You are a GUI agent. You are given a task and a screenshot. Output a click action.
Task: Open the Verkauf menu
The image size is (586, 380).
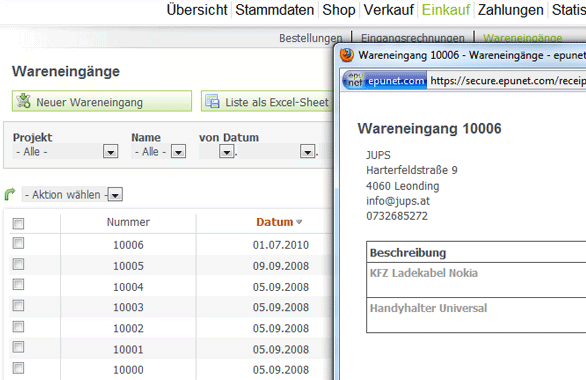pyautogui.click(x=389, y=10)
